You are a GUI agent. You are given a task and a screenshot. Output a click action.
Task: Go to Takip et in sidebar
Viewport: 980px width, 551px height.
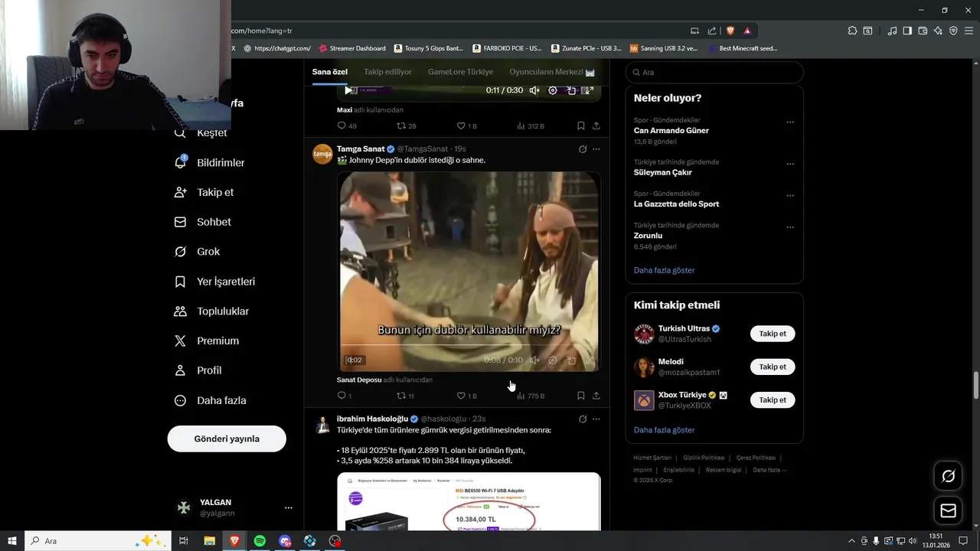tap(204, 192)
